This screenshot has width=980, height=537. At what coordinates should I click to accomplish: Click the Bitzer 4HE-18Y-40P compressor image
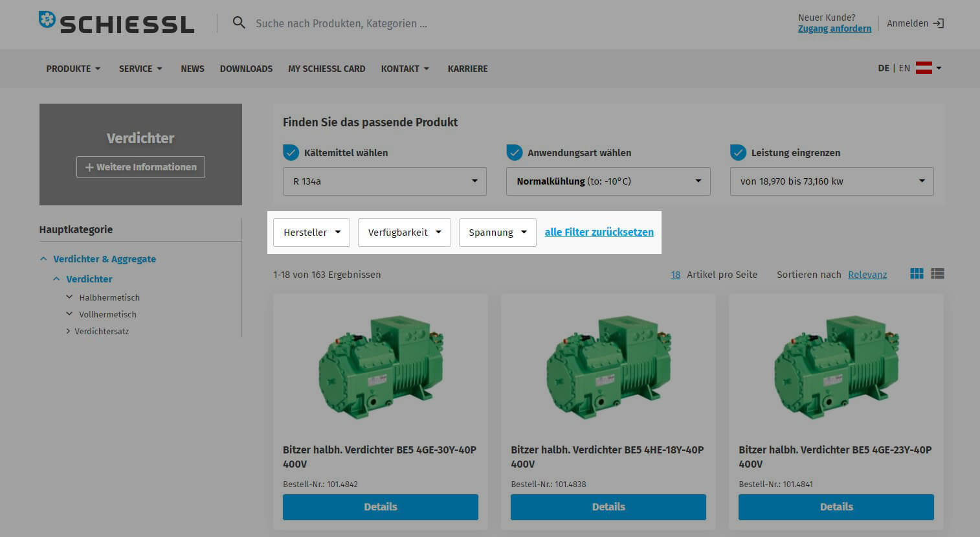tap(608, 367)
